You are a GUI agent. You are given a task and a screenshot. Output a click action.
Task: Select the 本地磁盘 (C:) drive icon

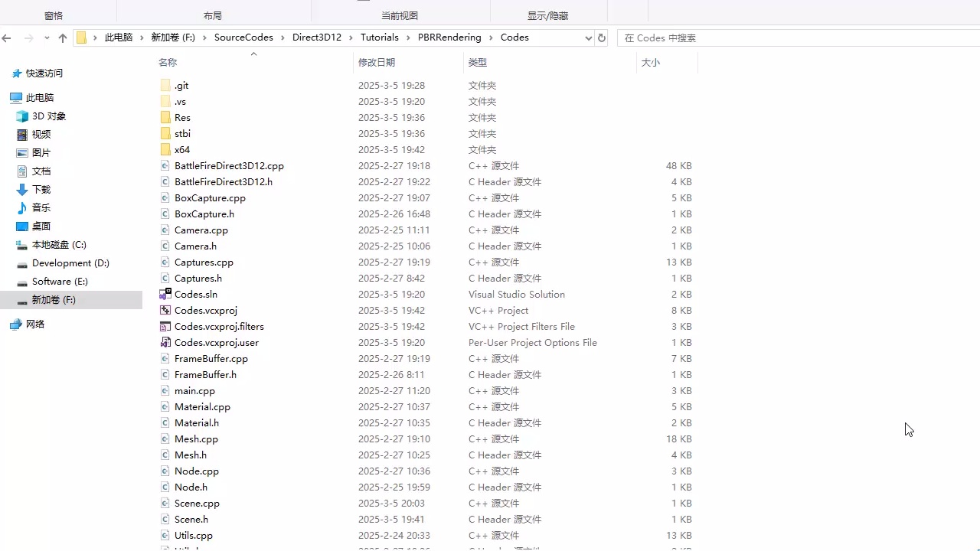click(21, 244)
